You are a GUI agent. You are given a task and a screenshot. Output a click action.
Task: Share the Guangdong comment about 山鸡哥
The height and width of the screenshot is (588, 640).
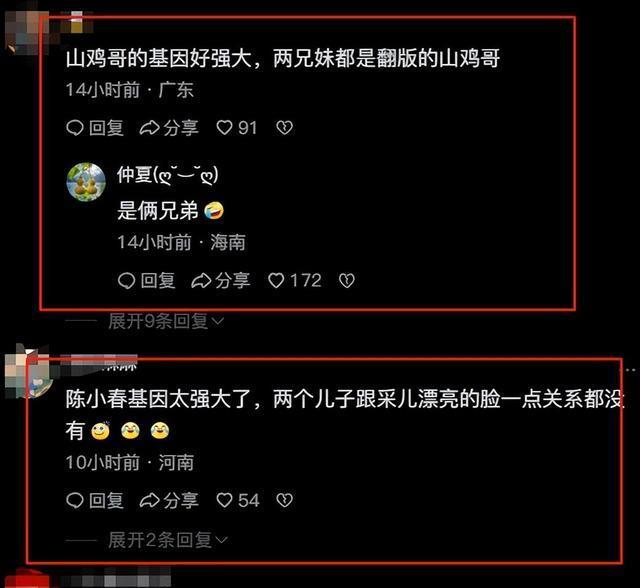(169, 128)
